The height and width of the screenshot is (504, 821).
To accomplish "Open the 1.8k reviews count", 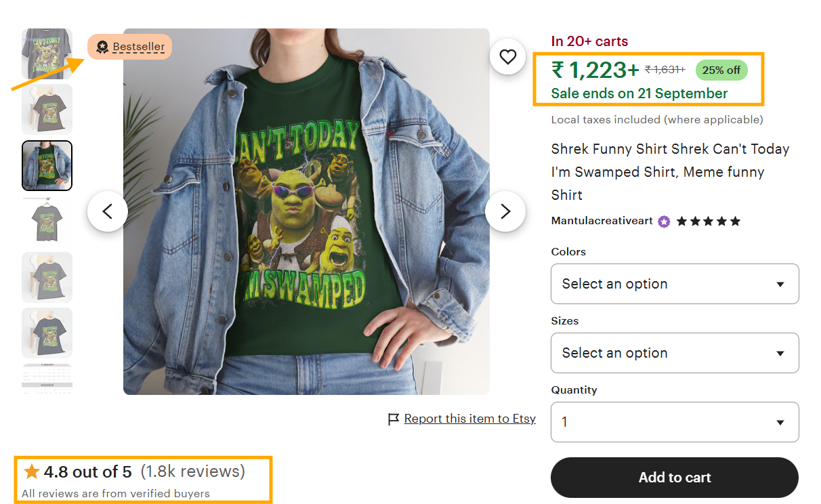I will pos(193,471).
